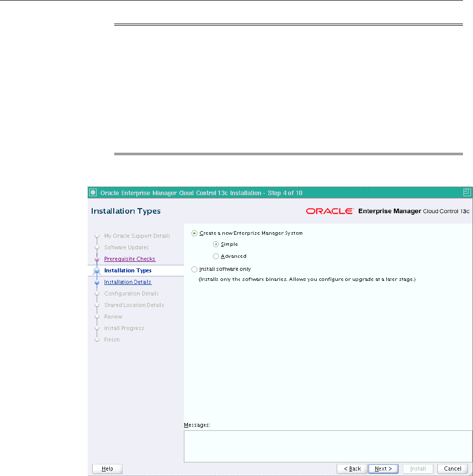Select the Installation Types step
This screenshot has height=476, width=473.
128,270
